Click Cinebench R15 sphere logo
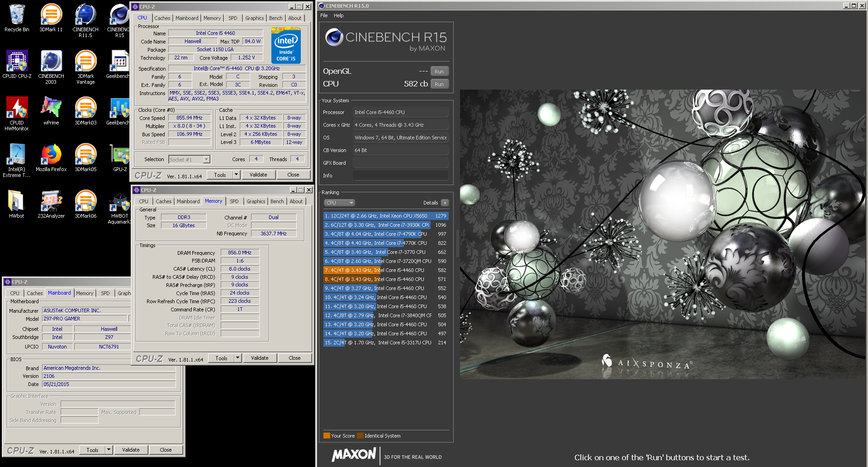868x467 pixels. click(334, 37)
